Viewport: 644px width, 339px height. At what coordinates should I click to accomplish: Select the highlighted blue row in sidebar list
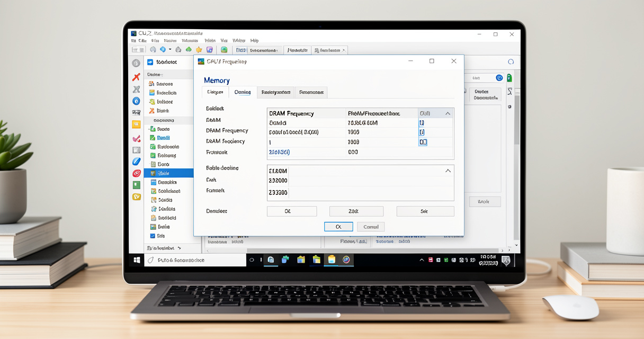[x=169, y=173]
